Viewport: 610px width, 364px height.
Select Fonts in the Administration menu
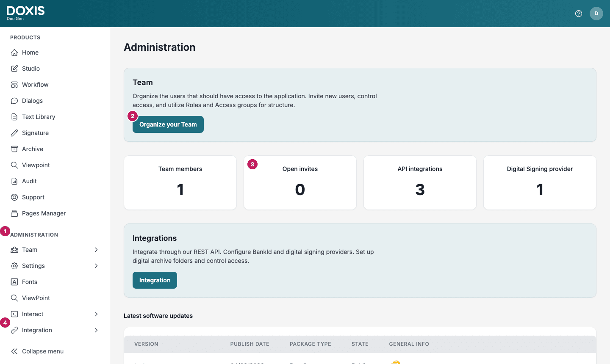coord(55,282)
